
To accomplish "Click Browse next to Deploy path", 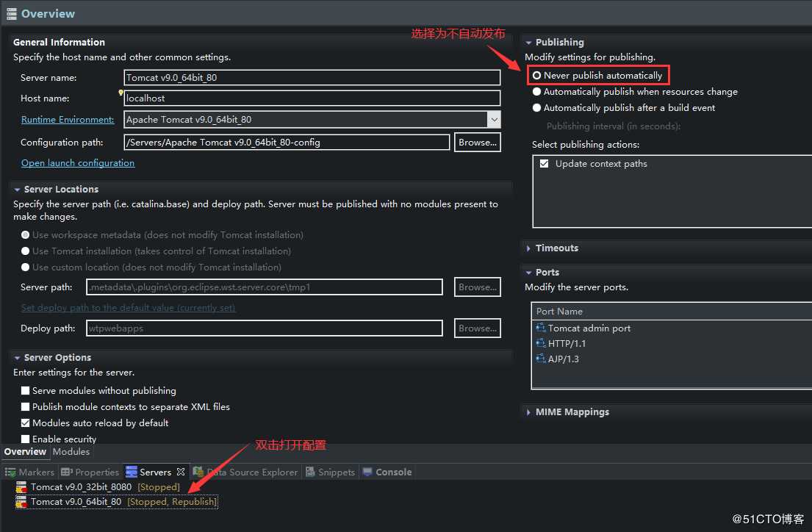I will [x=478, y=328].
